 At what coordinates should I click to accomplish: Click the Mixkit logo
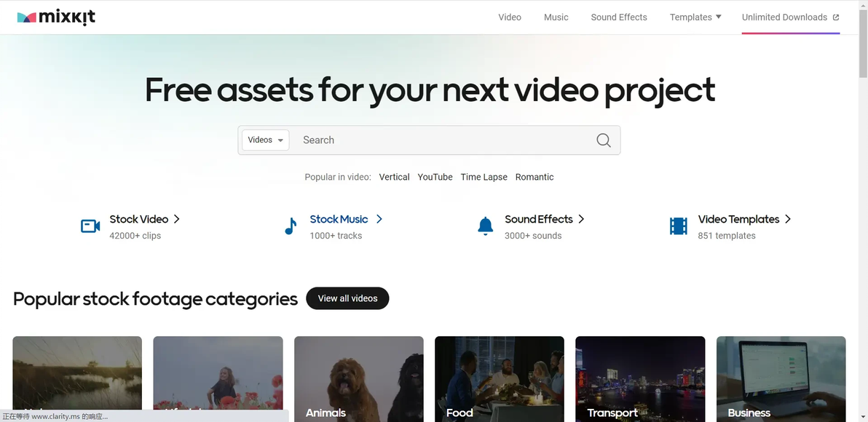(x=56, y=17)
